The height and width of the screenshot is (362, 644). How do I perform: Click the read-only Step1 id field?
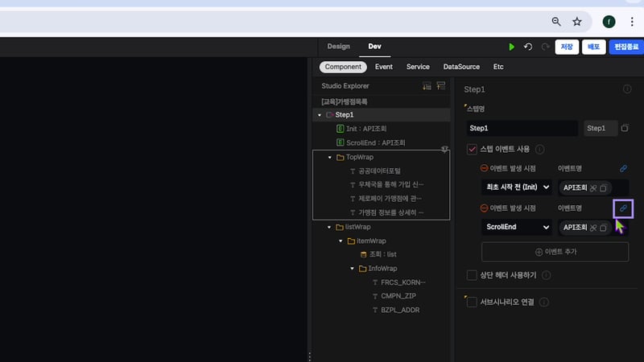pos(600,128)
